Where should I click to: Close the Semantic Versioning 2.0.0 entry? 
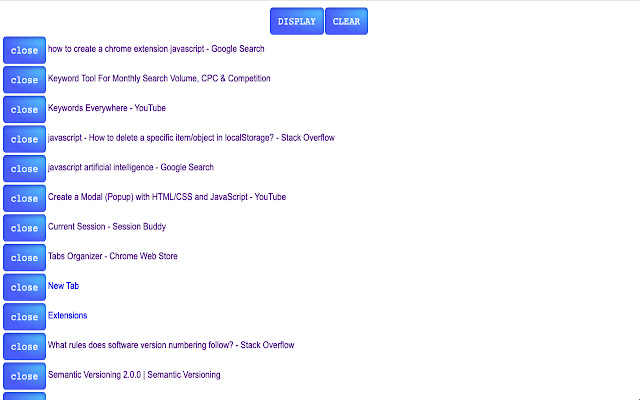(x=24, y=376)
